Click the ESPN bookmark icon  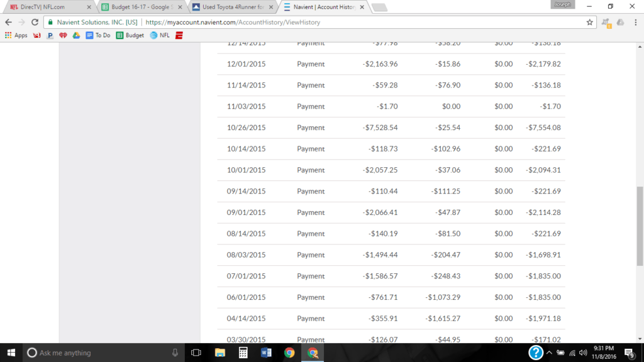(178, 35)
